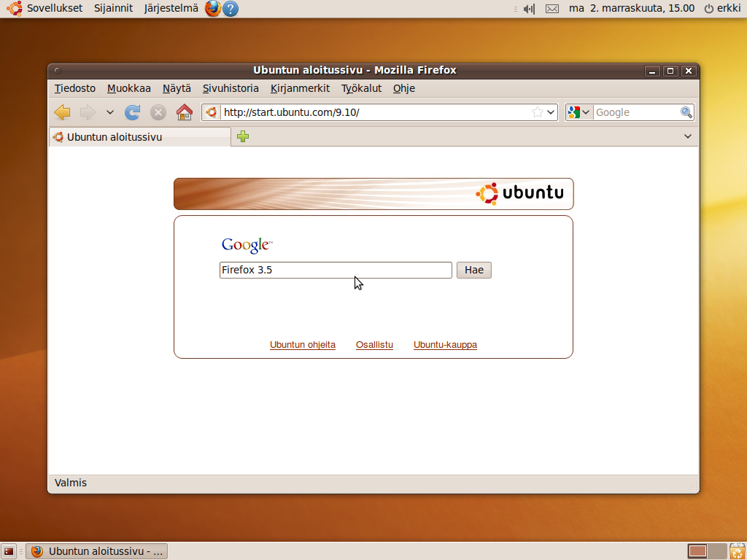
Task: Open the search engine selector dropdown
Action: click(579, 112)
